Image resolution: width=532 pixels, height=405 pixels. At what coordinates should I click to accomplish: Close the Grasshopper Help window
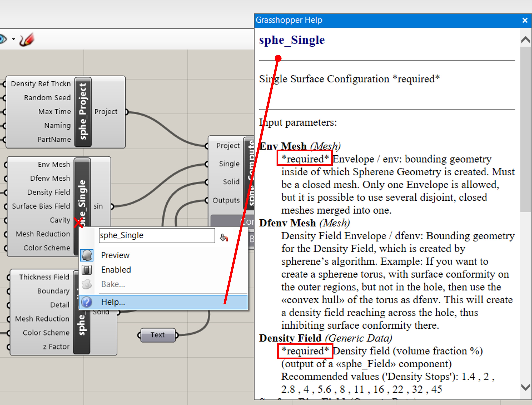pyautogui.click(x=525, y=20)
